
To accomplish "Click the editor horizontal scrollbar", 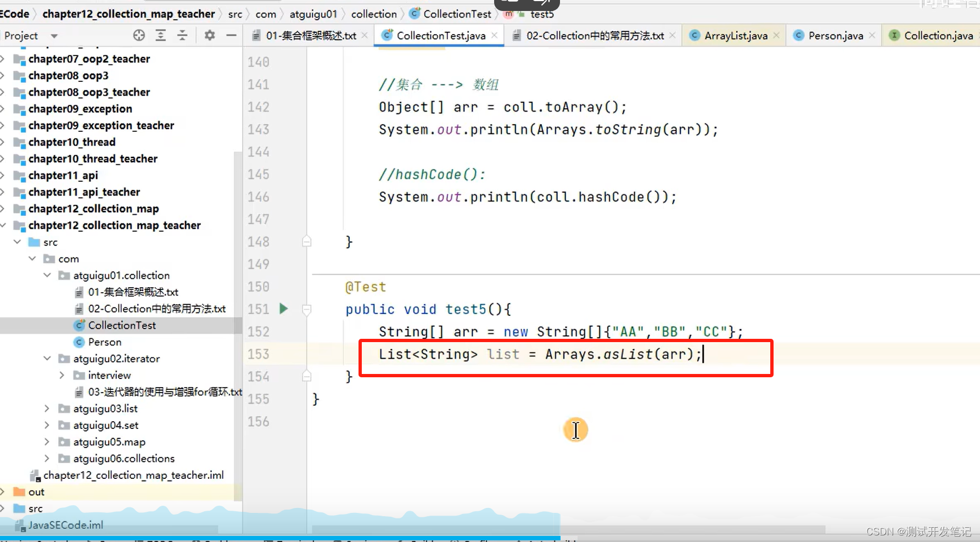I will (568, 529).
